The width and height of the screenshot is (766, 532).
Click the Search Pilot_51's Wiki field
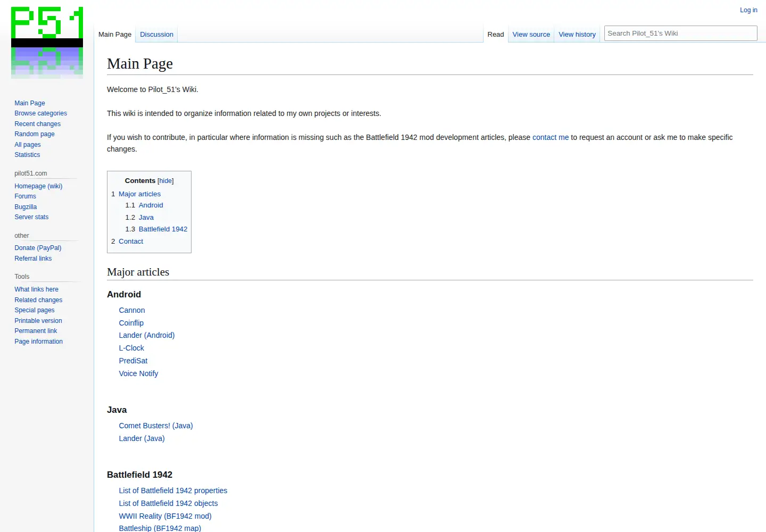coord(680,33)
